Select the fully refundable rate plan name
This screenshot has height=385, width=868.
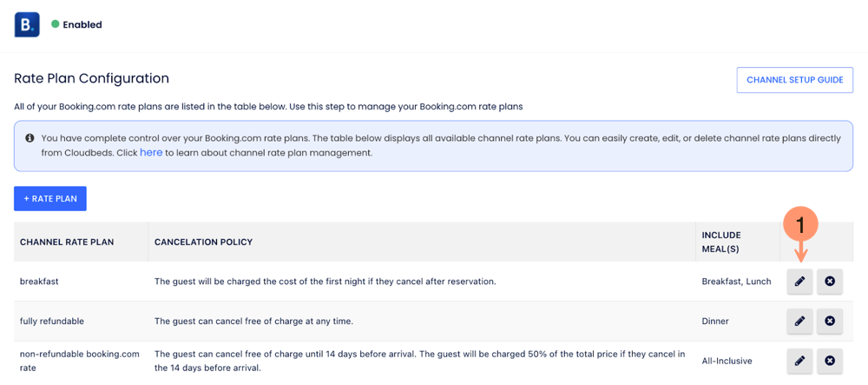(52, 322)
